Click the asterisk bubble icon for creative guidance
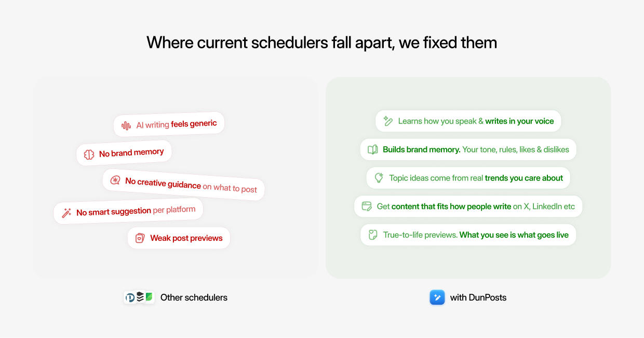Screen dimensions: 644x338 (115, 180)
